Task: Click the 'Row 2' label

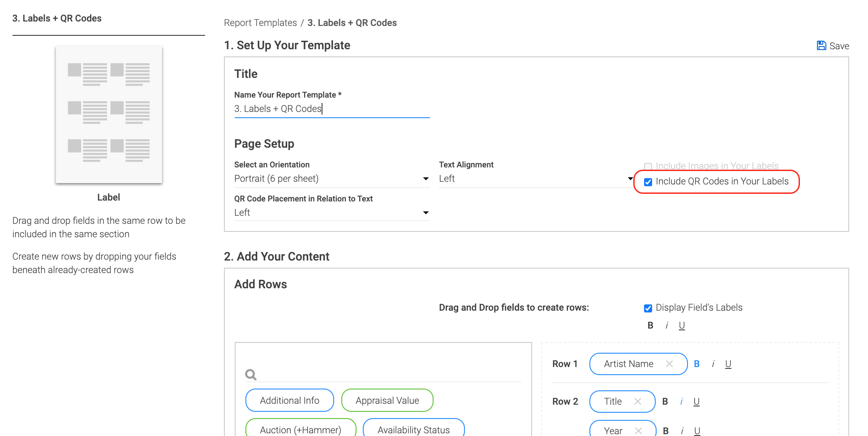Action: [565, 402]
